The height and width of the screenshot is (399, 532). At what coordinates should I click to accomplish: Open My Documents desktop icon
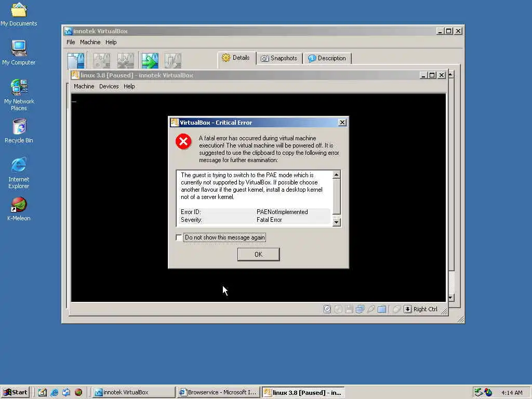19,14
